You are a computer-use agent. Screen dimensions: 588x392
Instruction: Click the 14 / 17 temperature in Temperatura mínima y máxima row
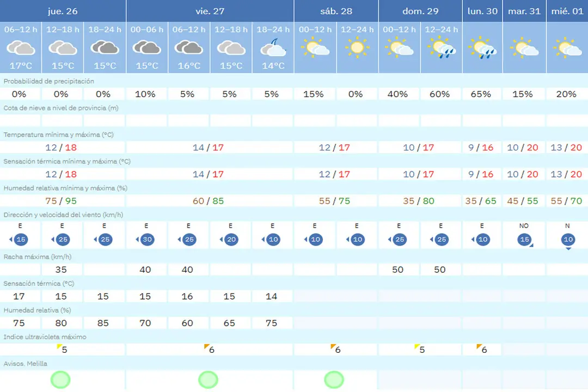tap(208, 148)
